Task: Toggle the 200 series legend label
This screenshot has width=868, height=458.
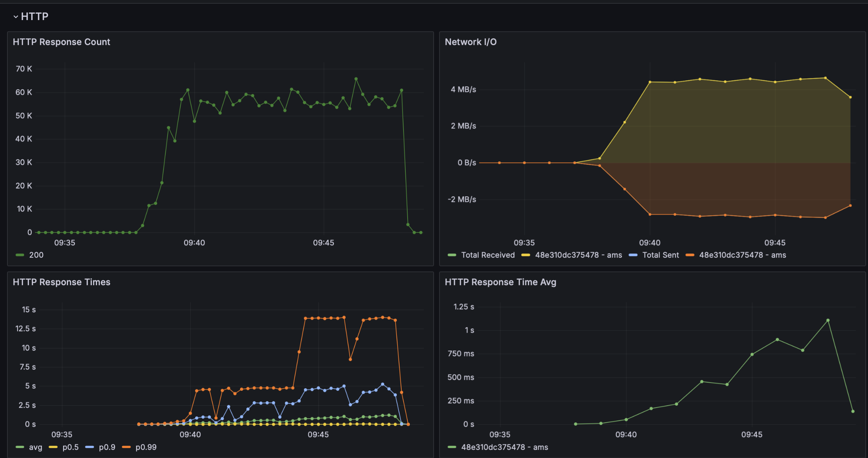Action: 36,255
